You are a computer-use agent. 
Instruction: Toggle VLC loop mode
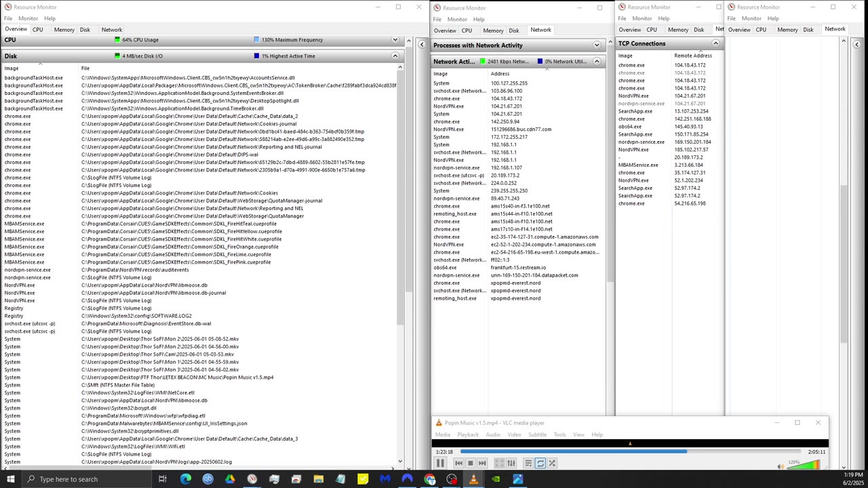[540, 464]
